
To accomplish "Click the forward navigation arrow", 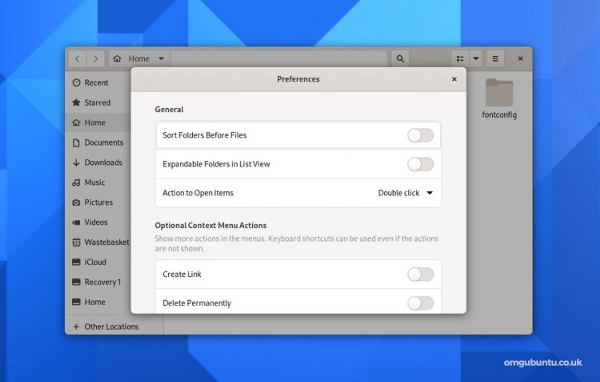I will coord(96,59).
